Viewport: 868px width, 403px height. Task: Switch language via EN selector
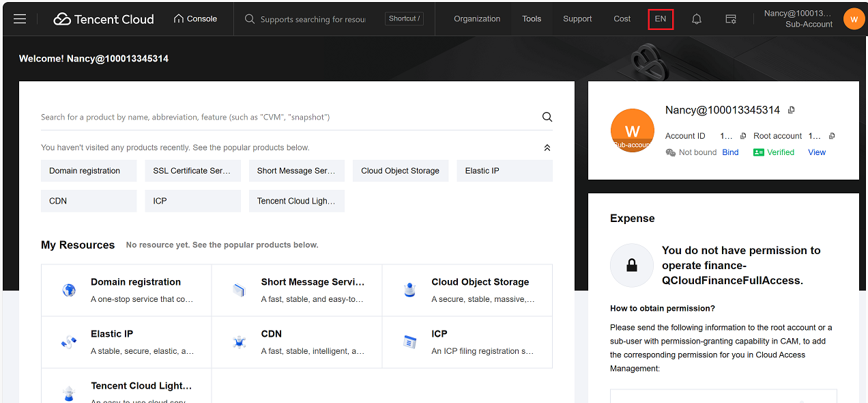tap(661, 18)
